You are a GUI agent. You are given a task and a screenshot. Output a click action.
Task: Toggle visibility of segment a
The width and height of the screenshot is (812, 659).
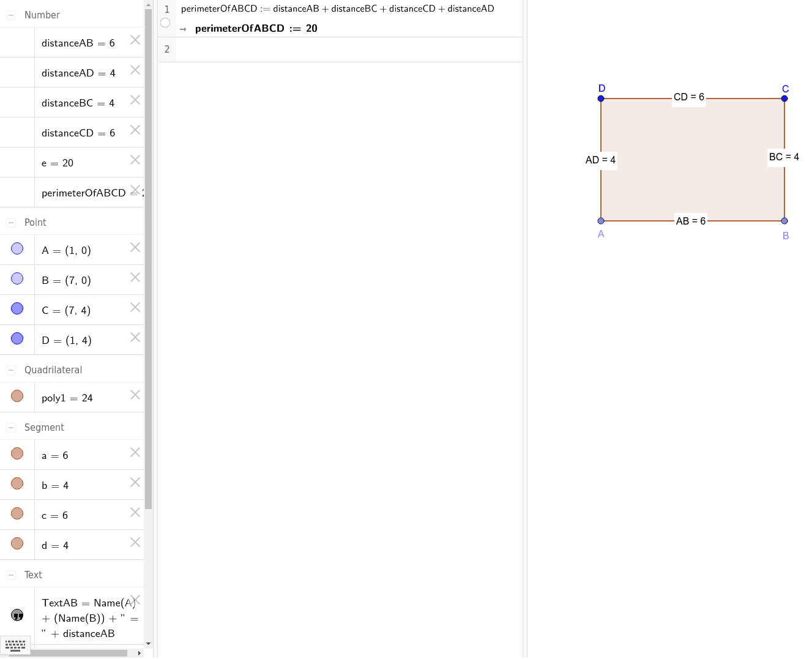click(x=17, y=453)
